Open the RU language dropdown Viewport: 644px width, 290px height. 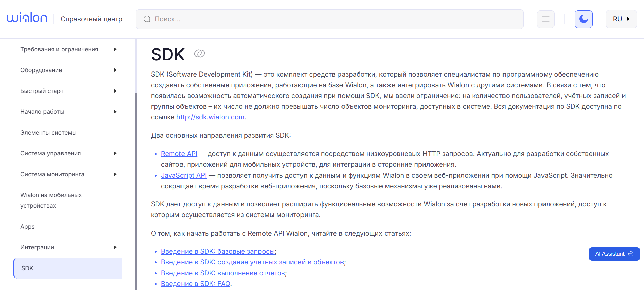click(621, 19)
